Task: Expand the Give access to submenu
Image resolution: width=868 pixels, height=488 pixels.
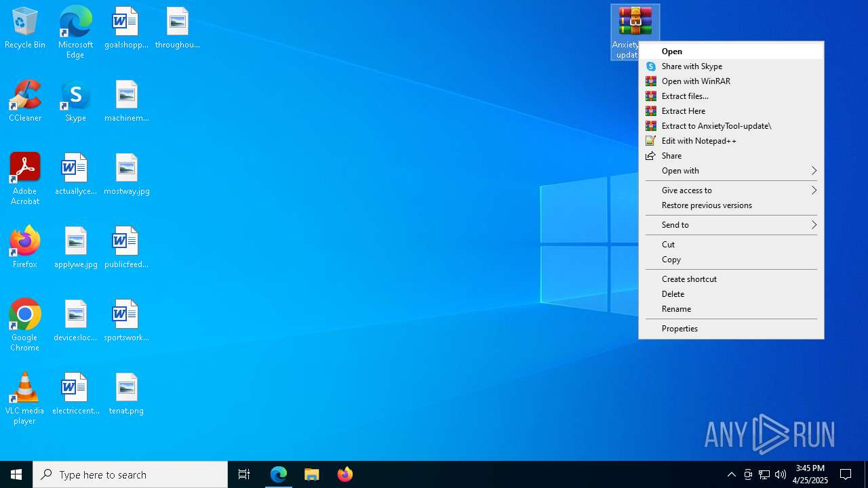Action: point(731,190)
